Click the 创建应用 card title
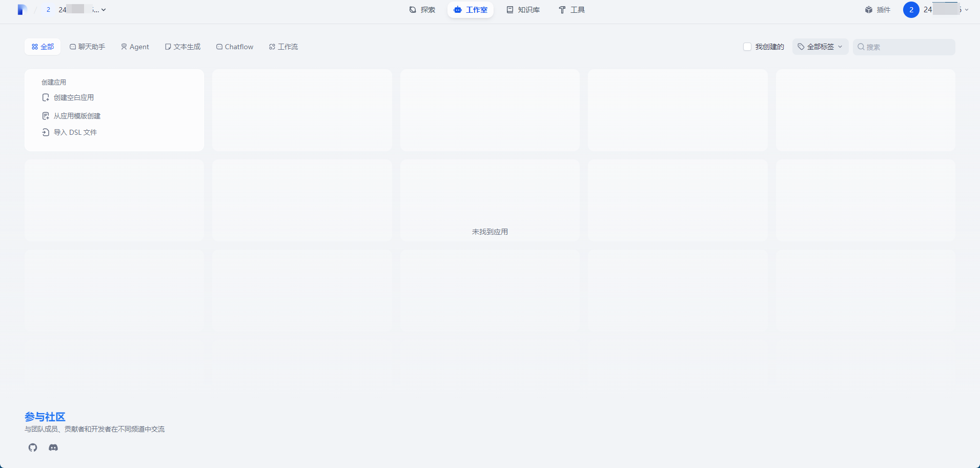Screen dimensions: 980x468 [x=54, y=82]
